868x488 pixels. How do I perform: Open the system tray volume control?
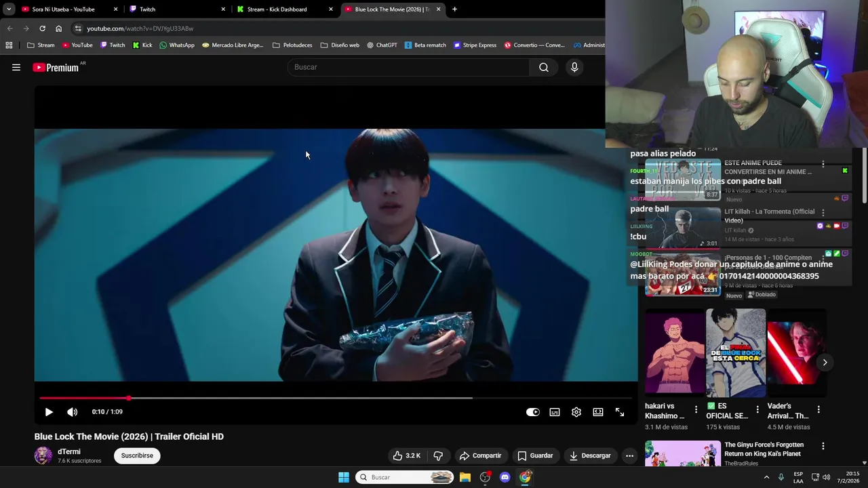(826, 477)
